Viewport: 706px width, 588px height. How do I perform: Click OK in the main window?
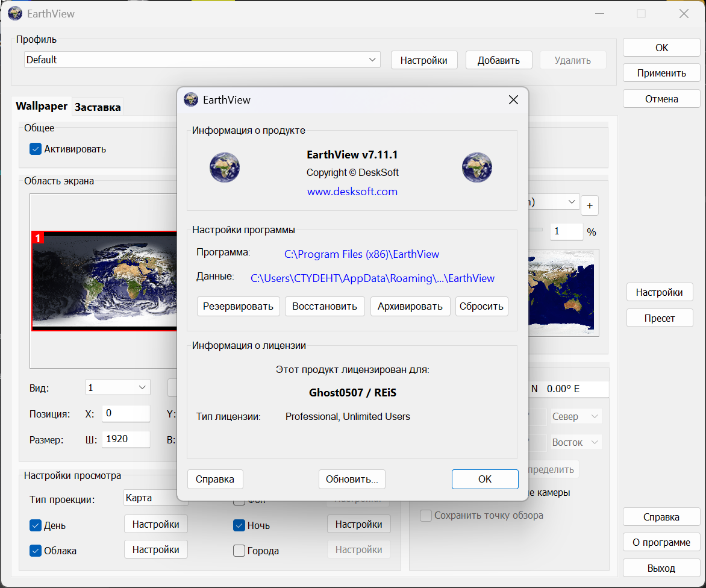click(x=661, y=48)
